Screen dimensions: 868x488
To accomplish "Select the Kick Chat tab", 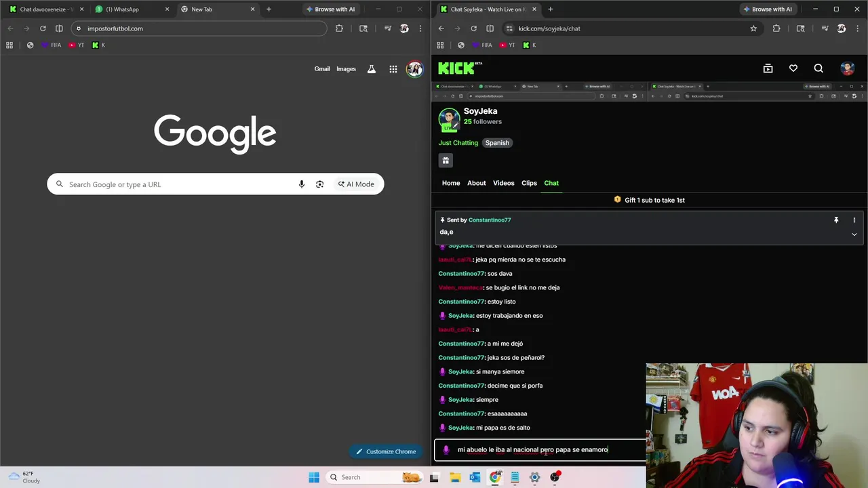I will (x=551, y=183).
